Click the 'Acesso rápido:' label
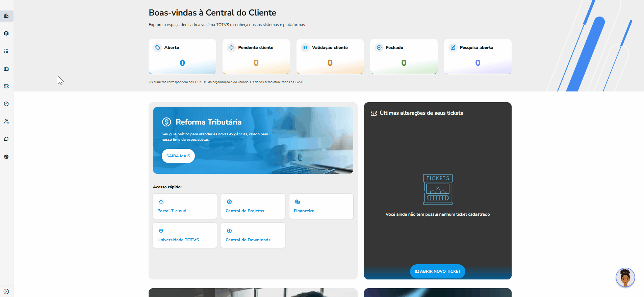This screenshot has width=644, height=297. pos(167,187)
